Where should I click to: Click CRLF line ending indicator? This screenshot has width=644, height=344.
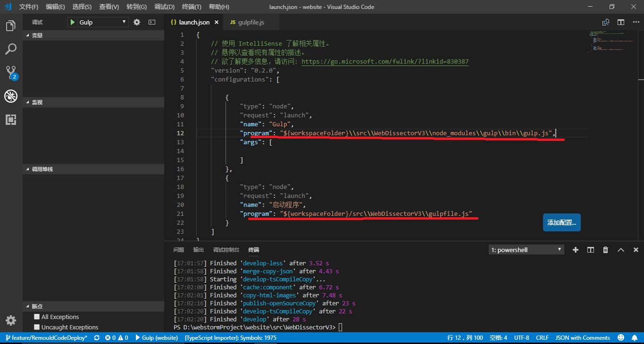(x=542, y=338)
